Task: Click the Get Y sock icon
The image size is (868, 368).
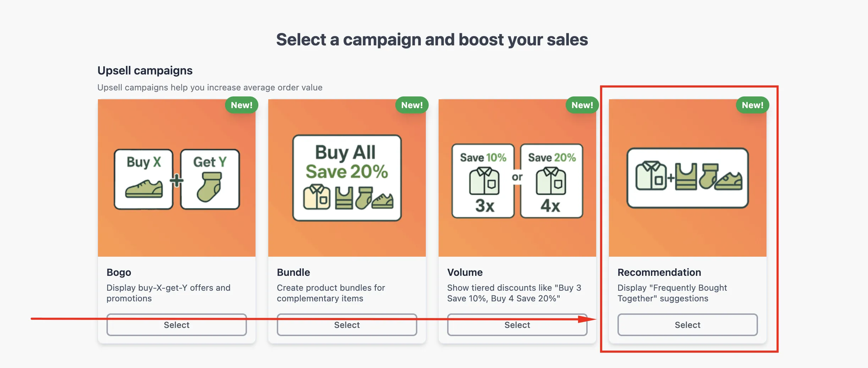Action: click(x=209, y=187)
